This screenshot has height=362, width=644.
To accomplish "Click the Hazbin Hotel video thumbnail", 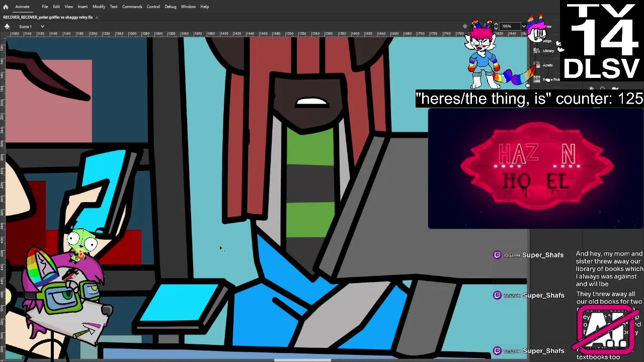I will (x=536, y=169).
